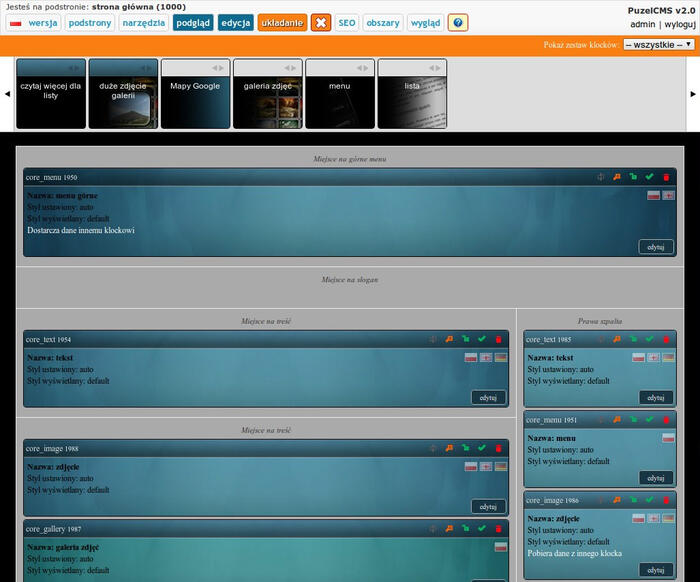Click the red trash icon on core_gallery 1987
The width and height of the screenshot is (700, 582).
pos(497,529)
